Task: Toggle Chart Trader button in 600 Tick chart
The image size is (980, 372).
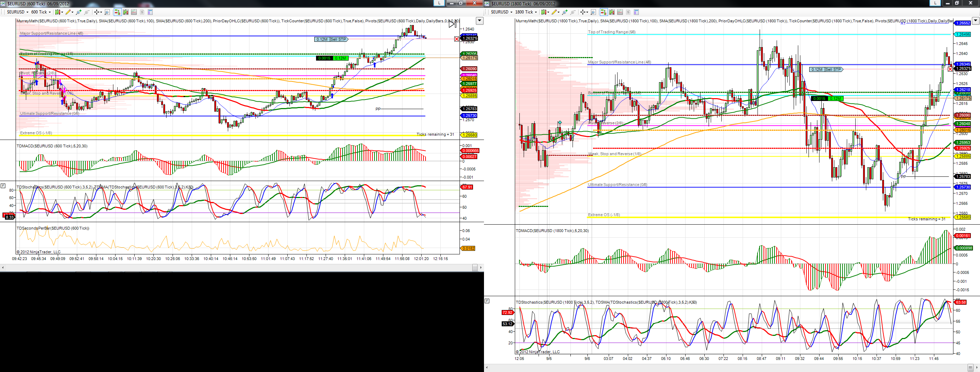Action: tap(118, 12)
